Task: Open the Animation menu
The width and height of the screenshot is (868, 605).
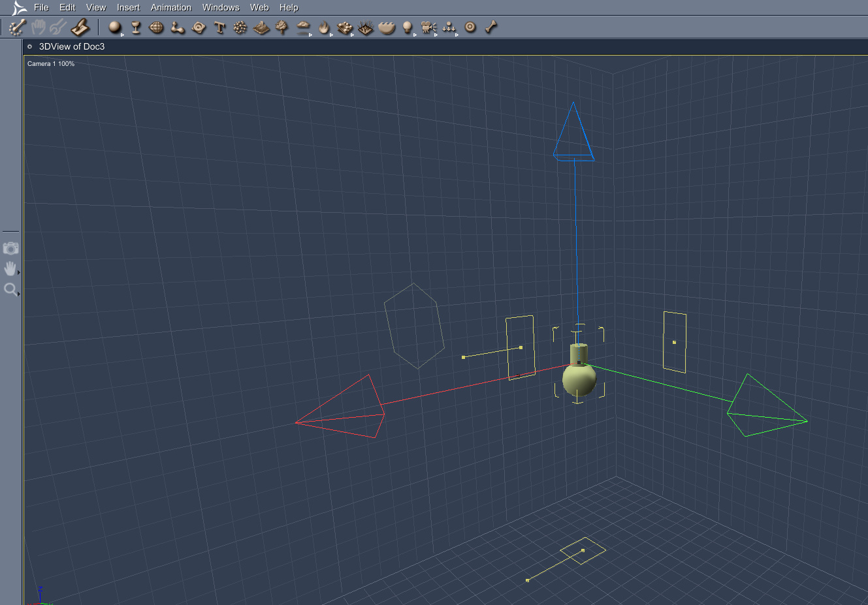Action: 171,7
